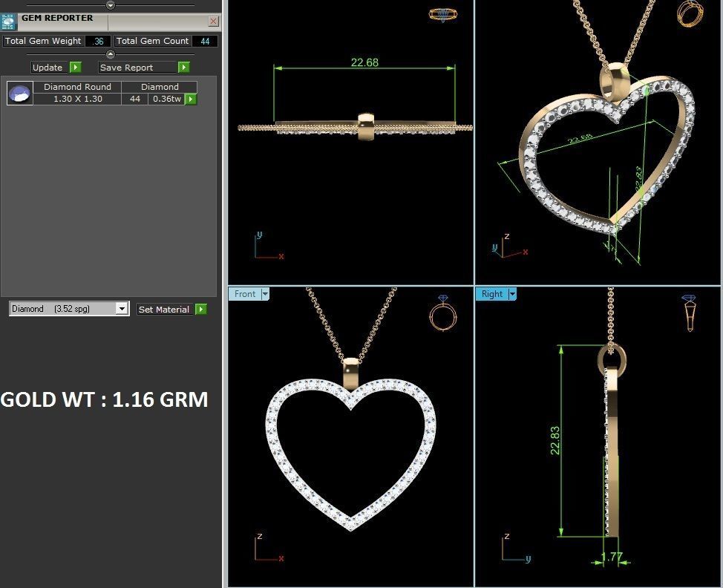Click the 0.36tw weight cell

tap(166, 99)
